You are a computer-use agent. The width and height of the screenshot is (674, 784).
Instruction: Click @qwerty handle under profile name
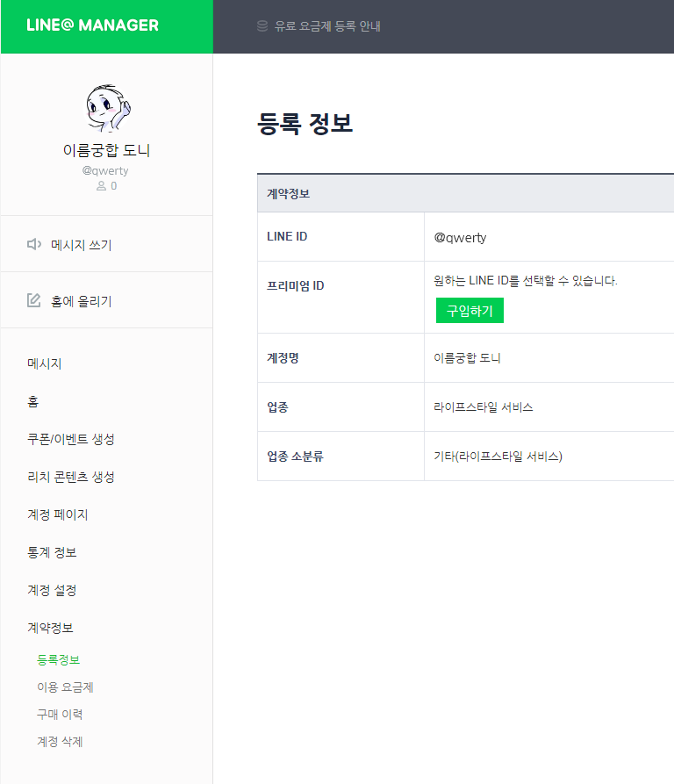(x=105, y=171)
